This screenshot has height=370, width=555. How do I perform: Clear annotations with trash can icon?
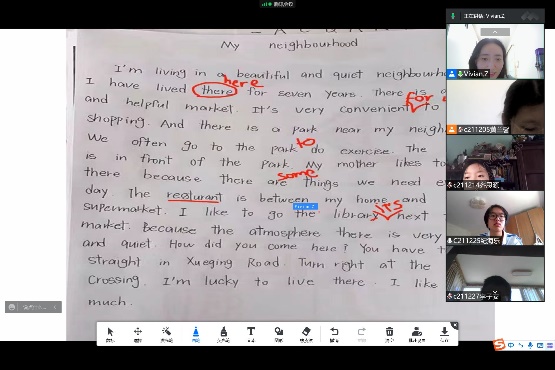(389, 334)
